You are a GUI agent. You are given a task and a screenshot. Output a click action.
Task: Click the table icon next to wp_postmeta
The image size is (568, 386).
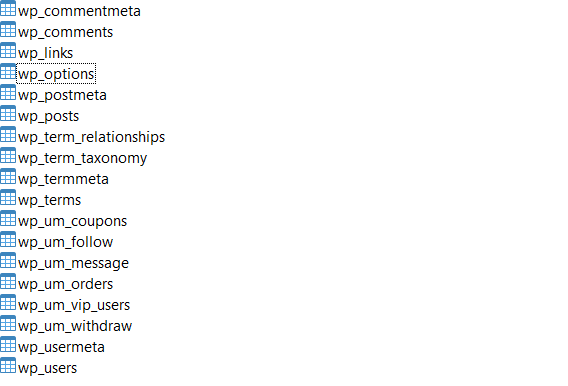[8, 92]
